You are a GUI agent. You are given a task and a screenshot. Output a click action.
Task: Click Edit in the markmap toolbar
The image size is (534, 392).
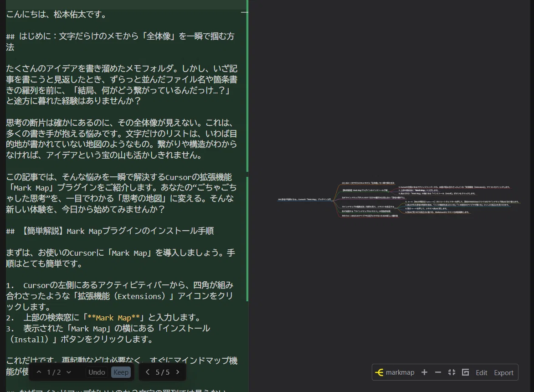481,372
